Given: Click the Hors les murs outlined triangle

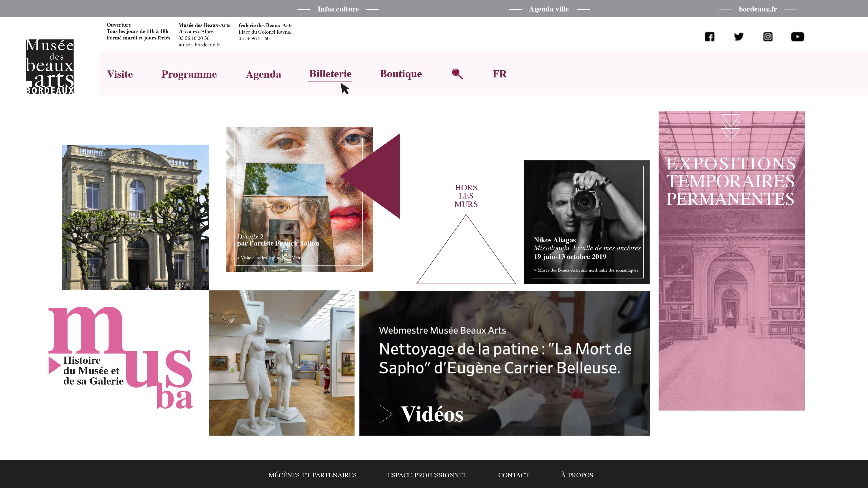Looking at the screenshot, I should (466, 249).
